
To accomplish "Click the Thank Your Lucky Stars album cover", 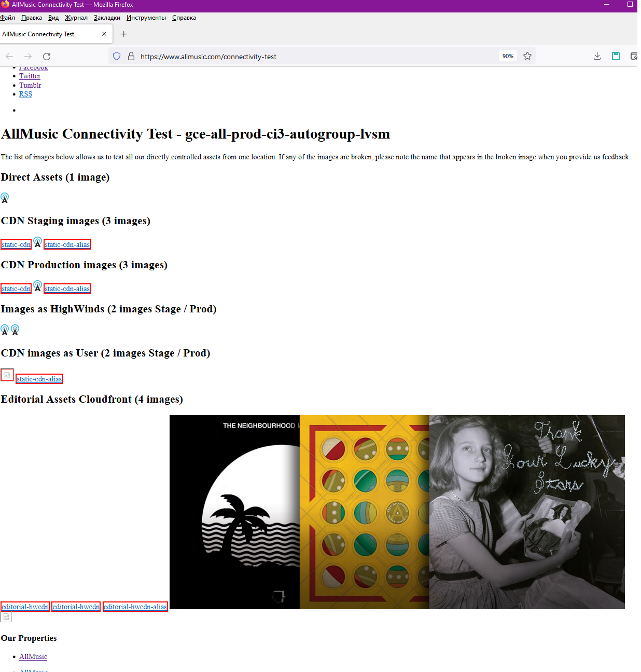I will click(x=527, y=512).
